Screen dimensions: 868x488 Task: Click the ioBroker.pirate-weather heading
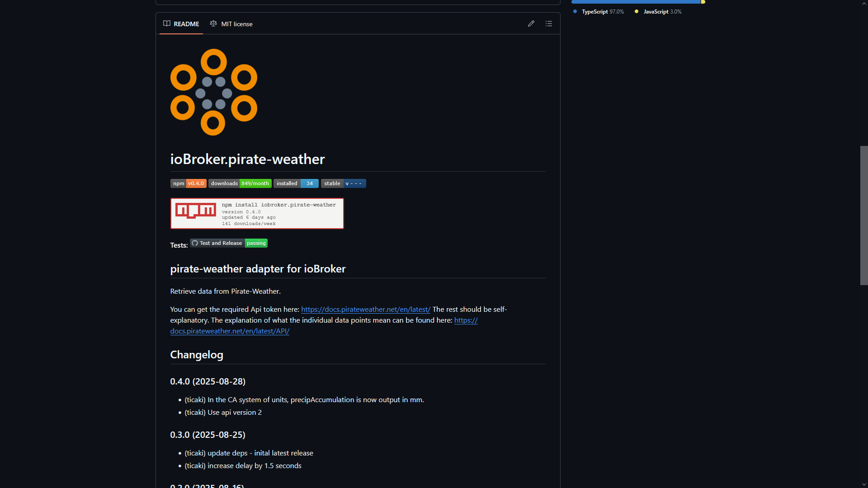247,159
